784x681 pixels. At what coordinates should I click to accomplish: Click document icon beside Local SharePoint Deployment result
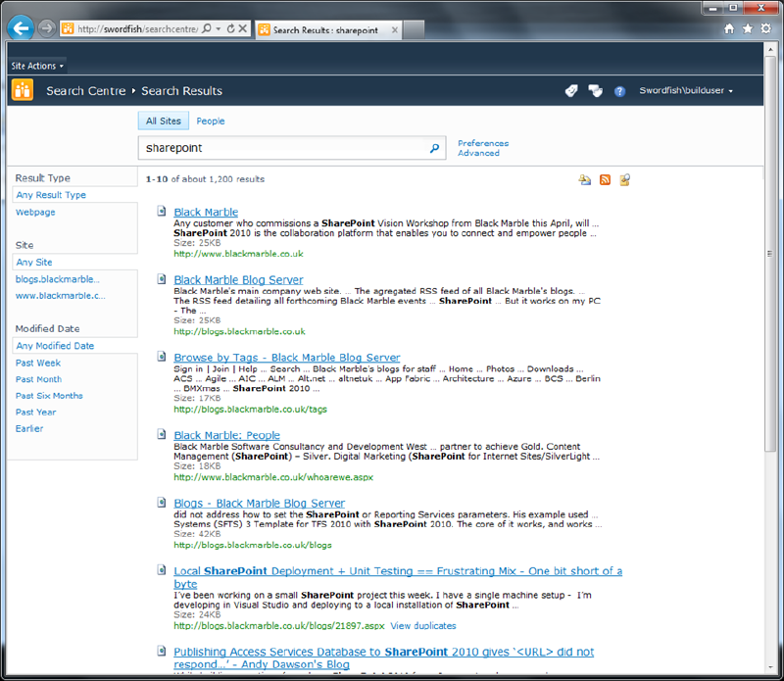(162, 569)
